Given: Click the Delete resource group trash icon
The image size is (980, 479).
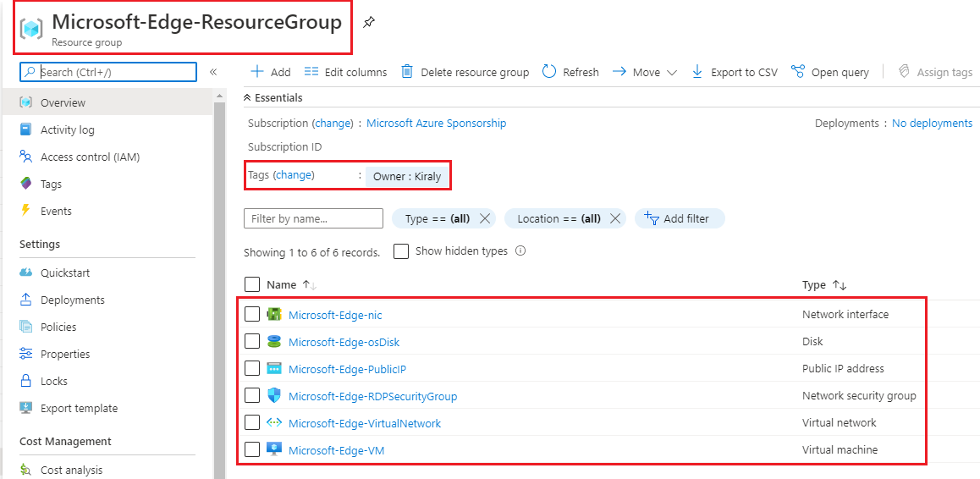Looking at the screenshot, I should pyautogui.click(x=407, y=72).
